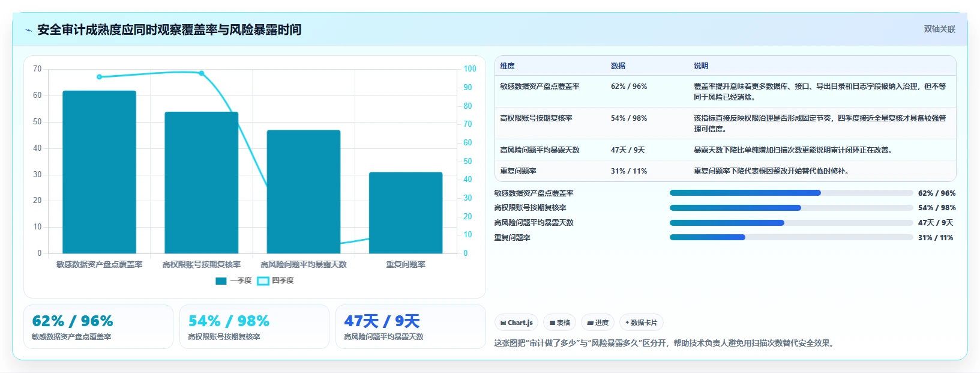The image size is (980, 373).
Task: Open the 47天 / 9天 data card
Action: [410, 327]
